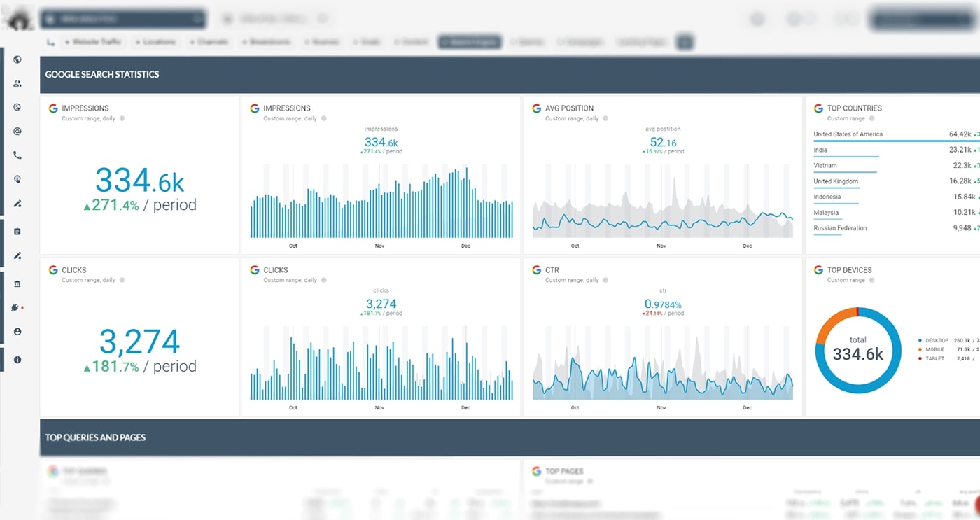Click the orange mobile segment of donut chart
This screenshot has height=520, width=980.
click(x=832, y=323)
